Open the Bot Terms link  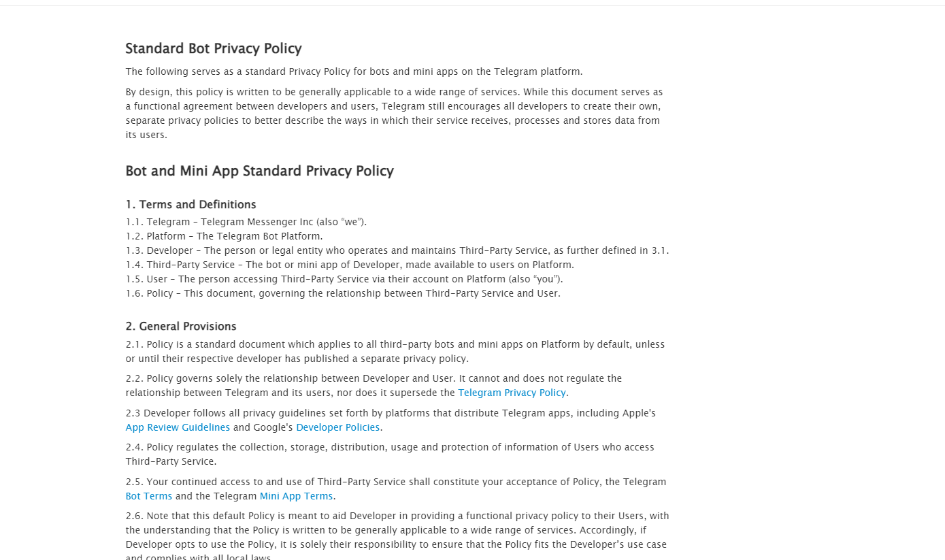tap(148, 496)
